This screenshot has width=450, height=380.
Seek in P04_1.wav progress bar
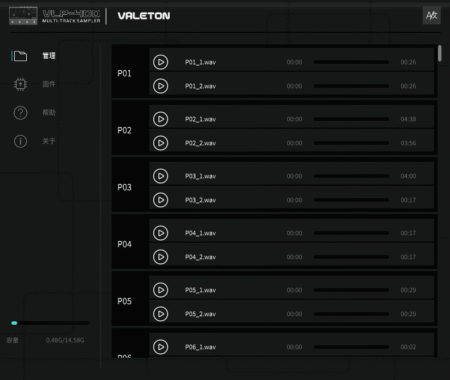351,233
